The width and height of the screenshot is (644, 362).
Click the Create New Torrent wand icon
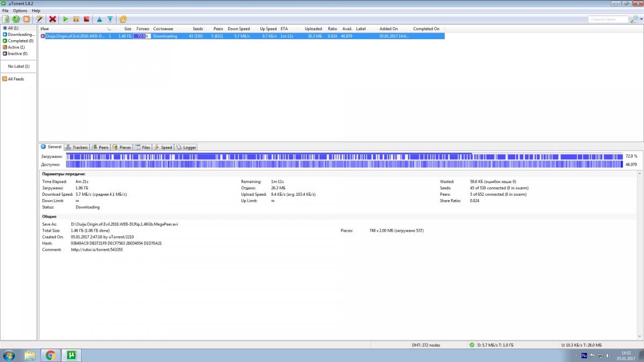(x=39, y=19)
